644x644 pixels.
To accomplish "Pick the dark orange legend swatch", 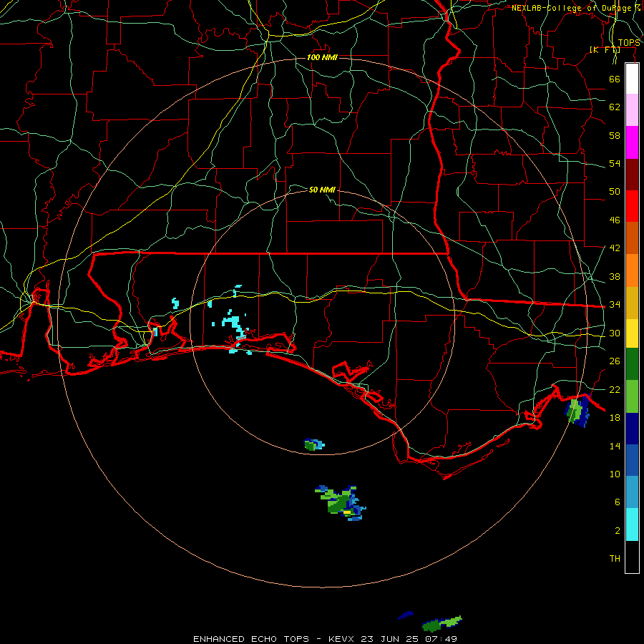I will (632, 238).
